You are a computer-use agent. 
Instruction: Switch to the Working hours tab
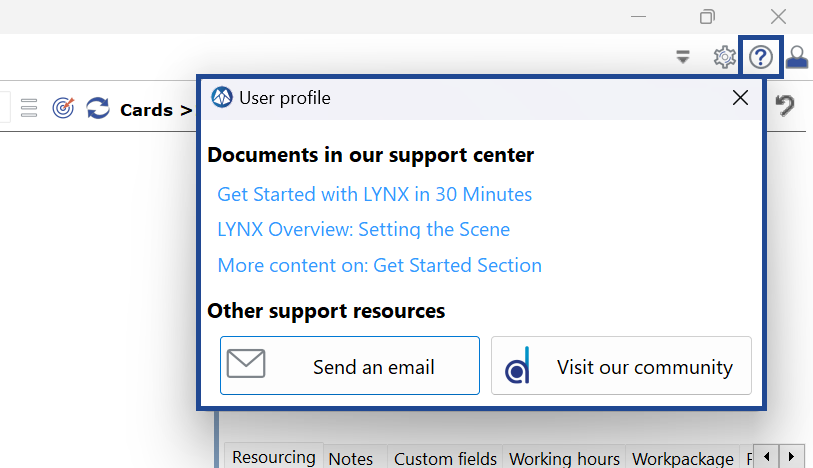[564, 458]
